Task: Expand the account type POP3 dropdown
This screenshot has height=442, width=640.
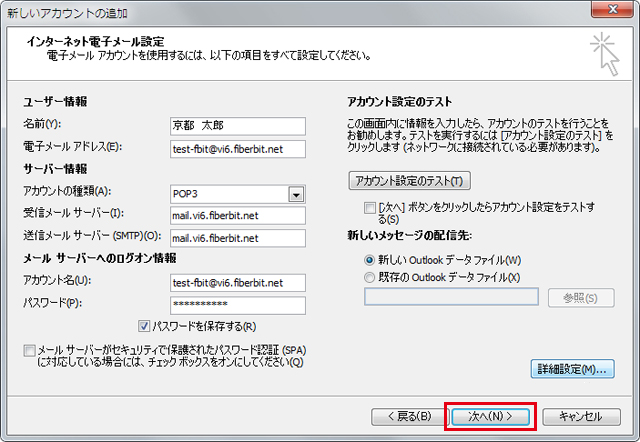Action: pyautogui.click(x=296, y=194)
